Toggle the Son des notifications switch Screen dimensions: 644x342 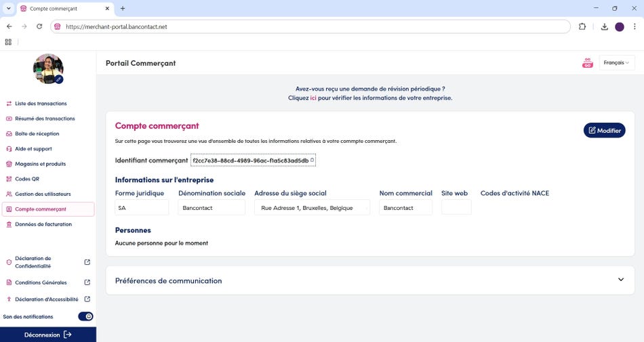(x=85, y=316)
